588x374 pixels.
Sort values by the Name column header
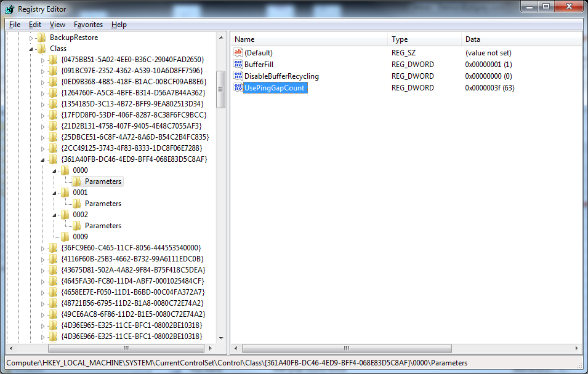point(309,39)
